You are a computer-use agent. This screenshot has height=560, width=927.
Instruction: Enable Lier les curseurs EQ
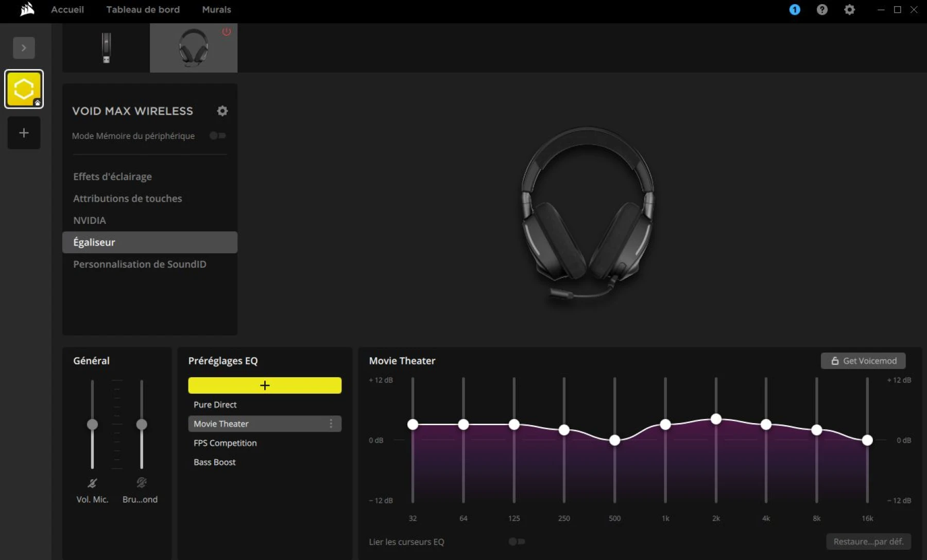point(517,541)
